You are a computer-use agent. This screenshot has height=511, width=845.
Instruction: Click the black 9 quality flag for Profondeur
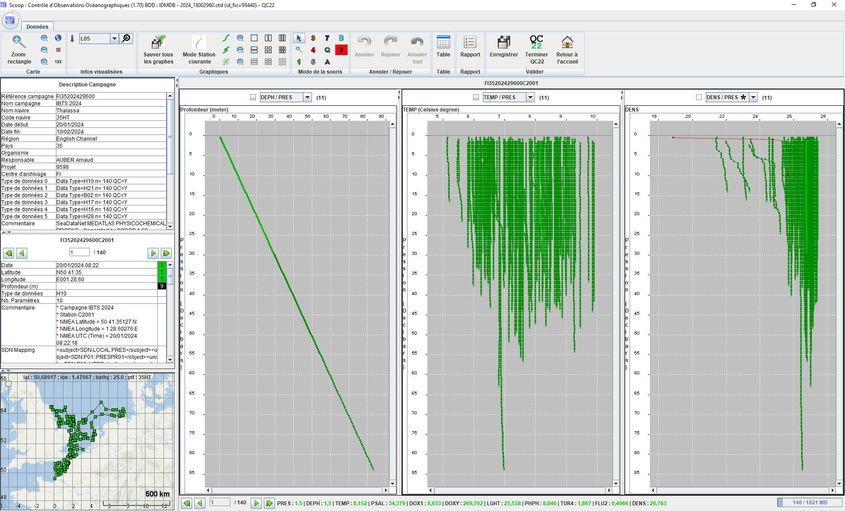[162, 286]
